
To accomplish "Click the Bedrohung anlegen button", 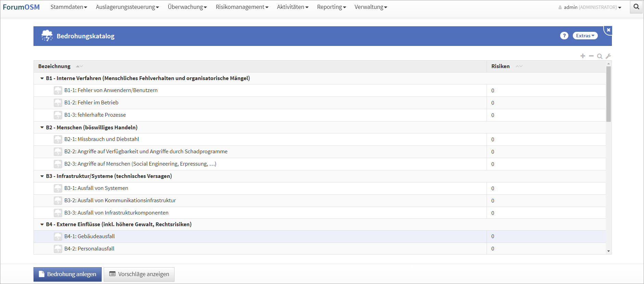I will (x=67, y=274).
